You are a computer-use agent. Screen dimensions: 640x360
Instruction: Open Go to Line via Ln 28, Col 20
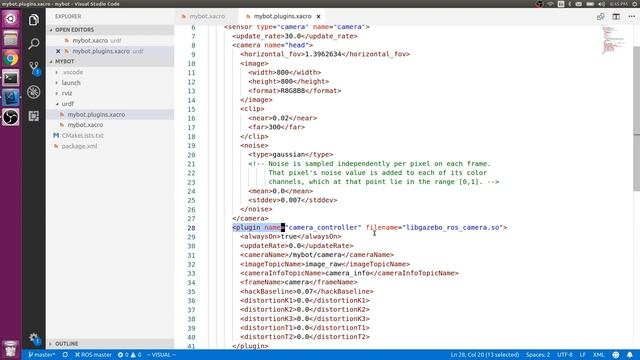(484, 355)
